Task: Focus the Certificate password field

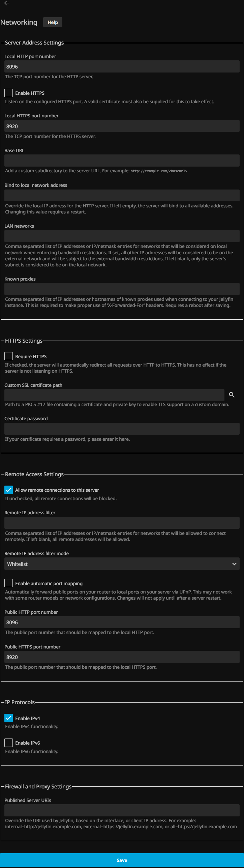Action: [122, 429]
